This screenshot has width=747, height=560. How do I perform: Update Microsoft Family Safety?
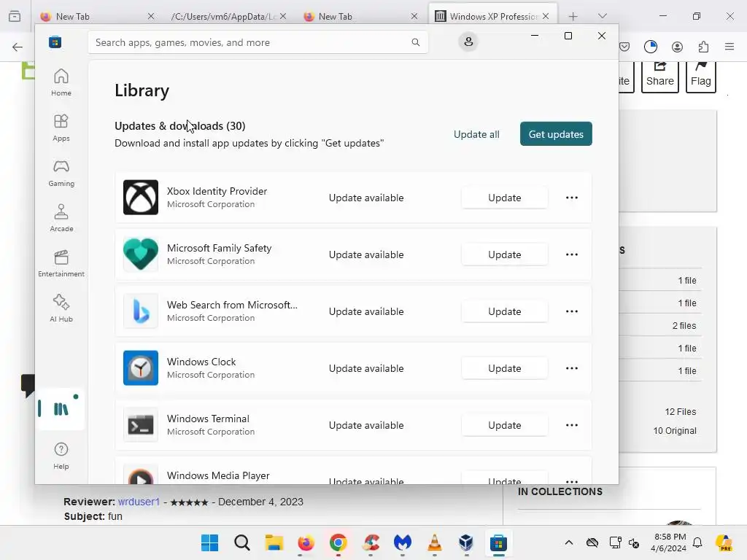(505, 254)
